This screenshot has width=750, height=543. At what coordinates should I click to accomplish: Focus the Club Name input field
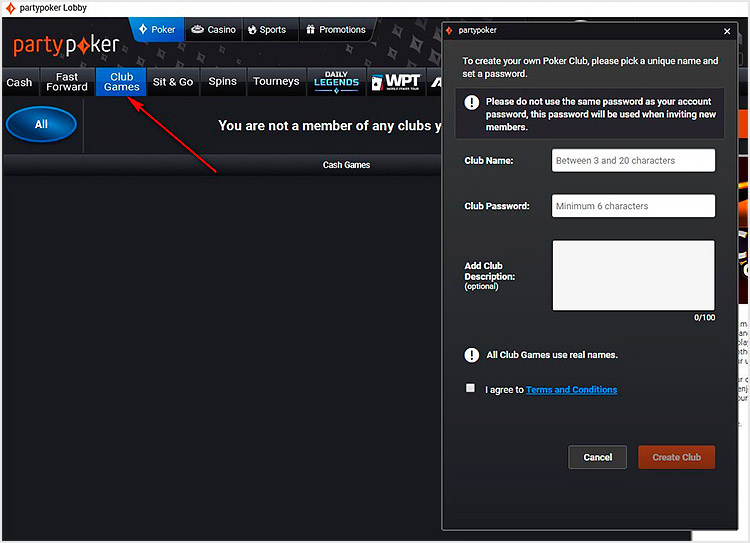pyautogui.click(x=633, y=160)
